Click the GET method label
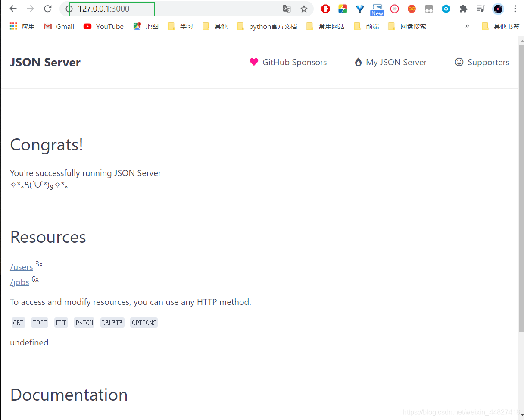524x420 pixels. [19, 323]
